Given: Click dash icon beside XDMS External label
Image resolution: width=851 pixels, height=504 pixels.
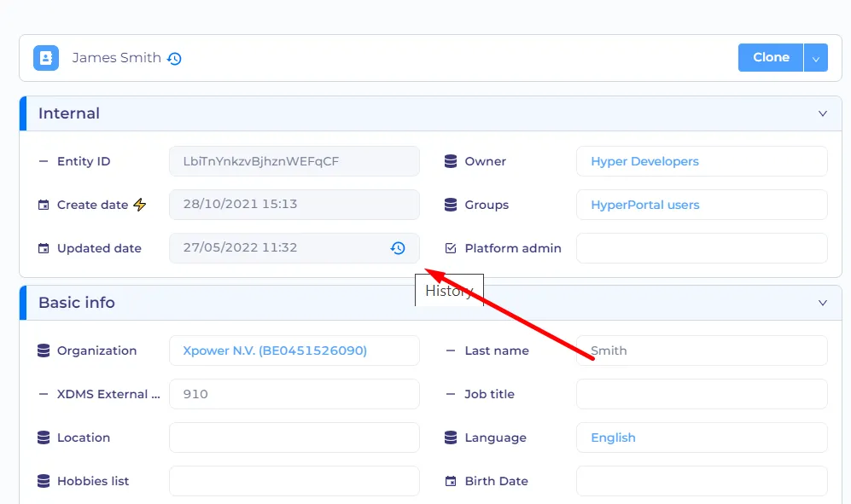Looking at the screenshot, I should pyautogui.click(x=44, y=394).
